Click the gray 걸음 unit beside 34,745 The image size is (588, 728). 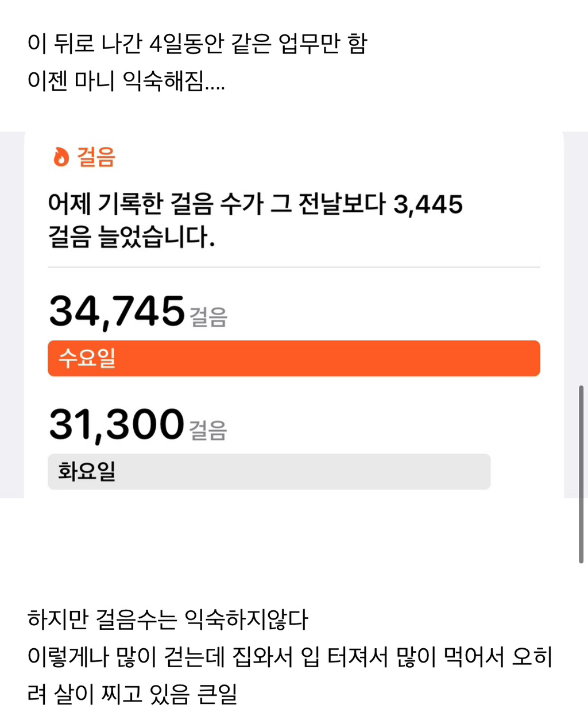(208, 317)
